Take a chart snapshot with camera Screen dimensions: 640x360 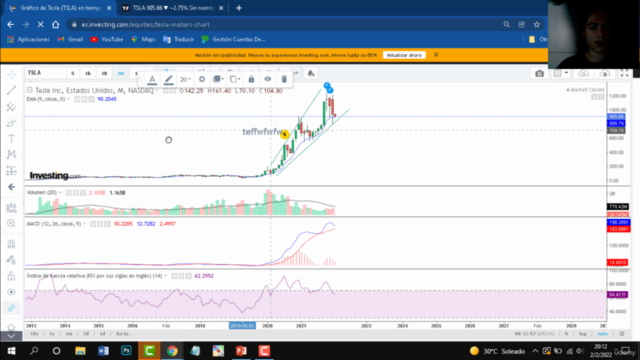click(540, 73)
